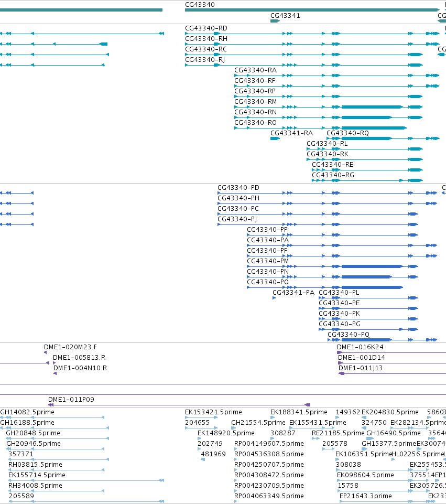The height and width of the screenshot is (504, 446).
Task: Click BAC end DME1-020M23.F
Action: point(70,347)
